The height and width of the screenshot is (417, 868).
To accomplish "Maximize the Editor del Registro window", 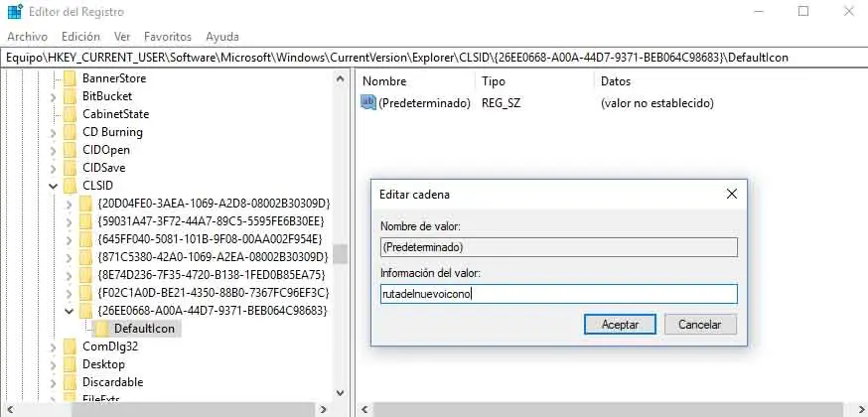I will tap(803, 11).
